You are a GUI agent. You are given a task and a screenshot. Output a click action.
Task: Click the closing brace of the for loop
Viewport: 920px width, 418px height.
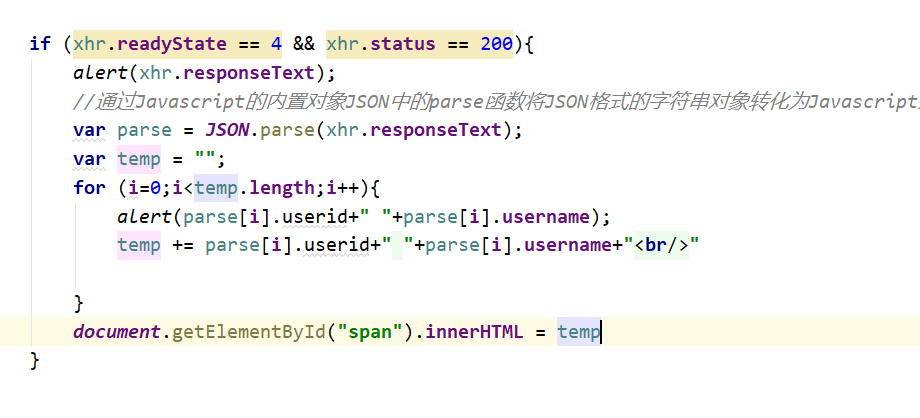(x=79, y=303)
